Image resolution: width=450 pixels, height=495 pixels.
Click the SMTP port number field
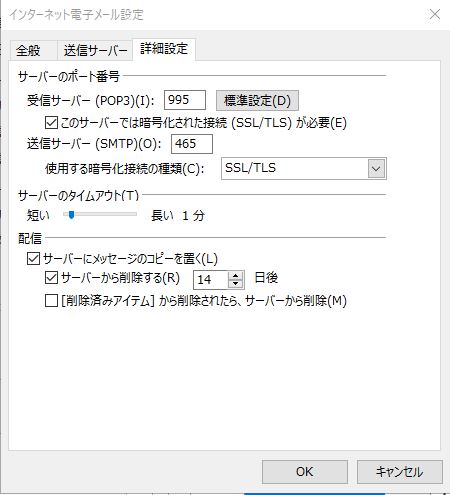point(192,144)
